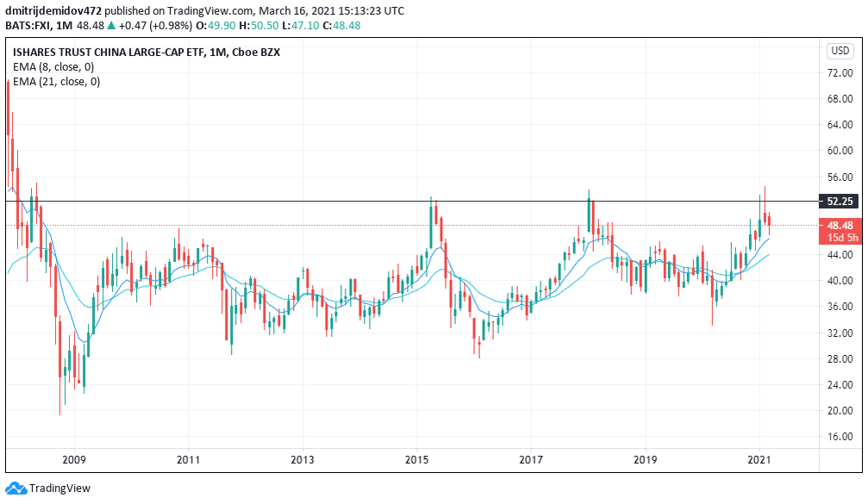Viewport: 868px width, 504px height.
Task: Click the TradingView cloud logo icon
Action: pos(16,488)
